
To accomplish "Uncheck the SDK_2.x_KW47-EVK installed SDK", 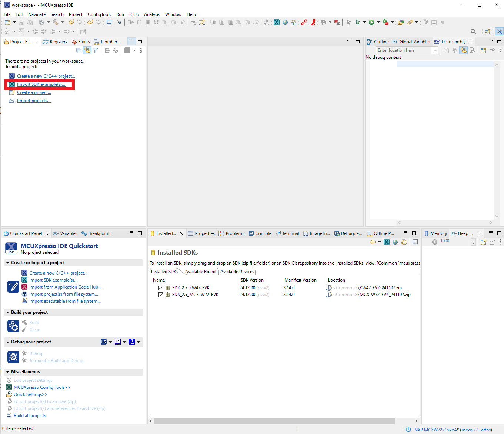I will (161, 287).
